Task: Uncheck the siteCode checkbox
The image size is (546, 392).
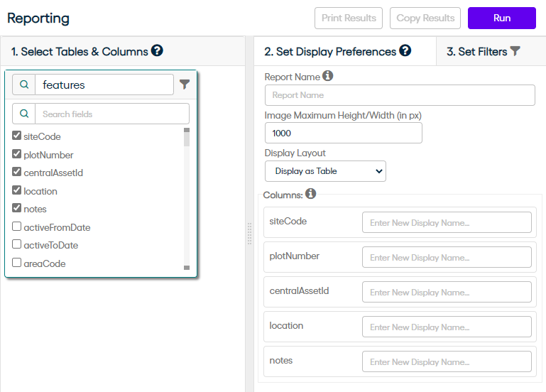Action: pos(17,136)
